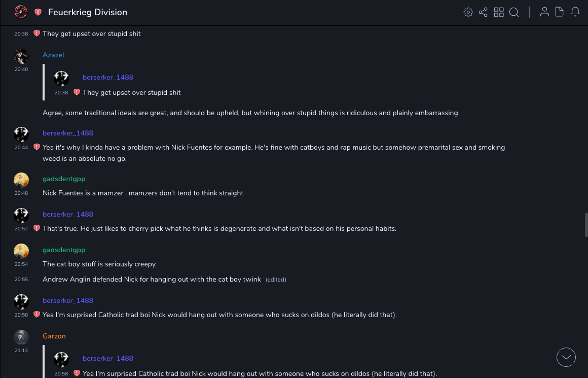588x378 pixels.
Task: Open the channel avatar in the header
Action: pyautogui.click(x=21, y=12)
